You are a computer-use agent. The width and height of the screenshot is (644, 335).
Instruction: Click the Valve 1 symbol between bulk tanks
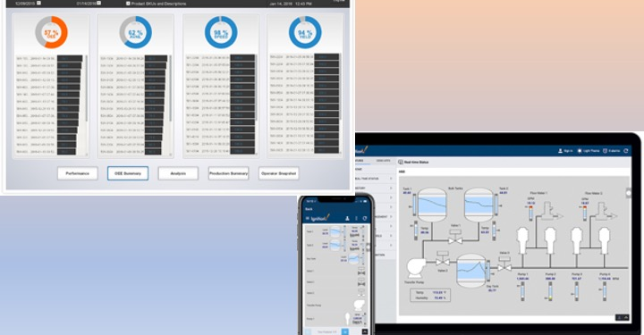click(455, 238)
